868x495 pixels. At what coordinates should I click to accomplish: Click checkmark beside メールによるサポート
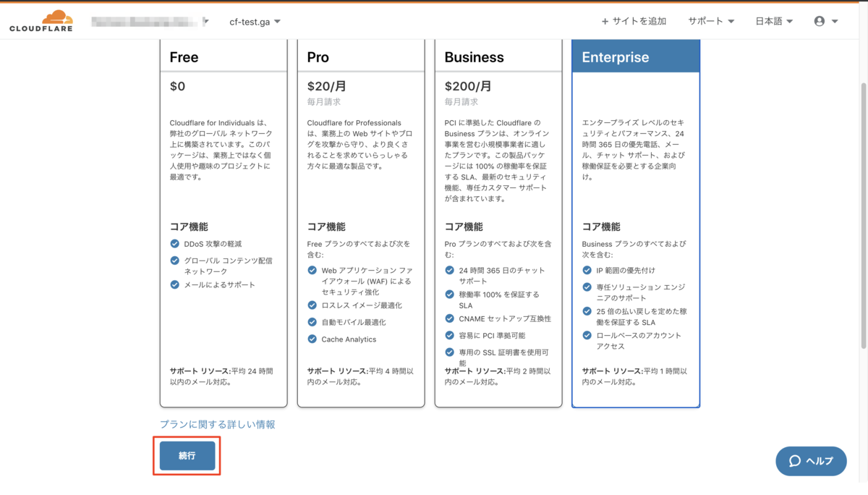(174, 284)
